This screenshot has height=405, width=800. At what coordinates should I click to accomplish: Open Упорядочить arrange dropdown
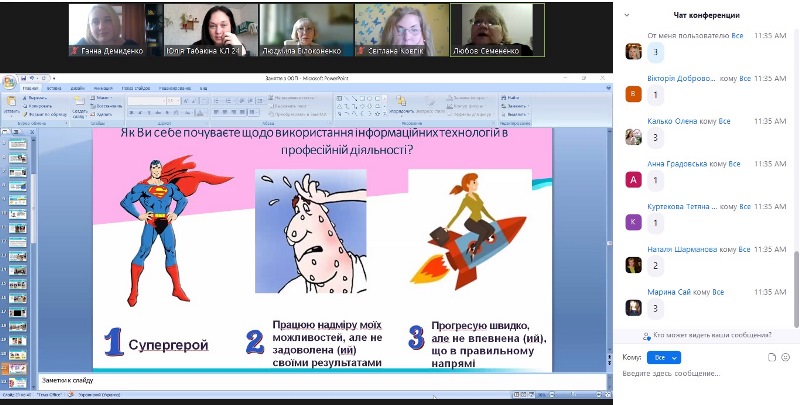(401, 106)
